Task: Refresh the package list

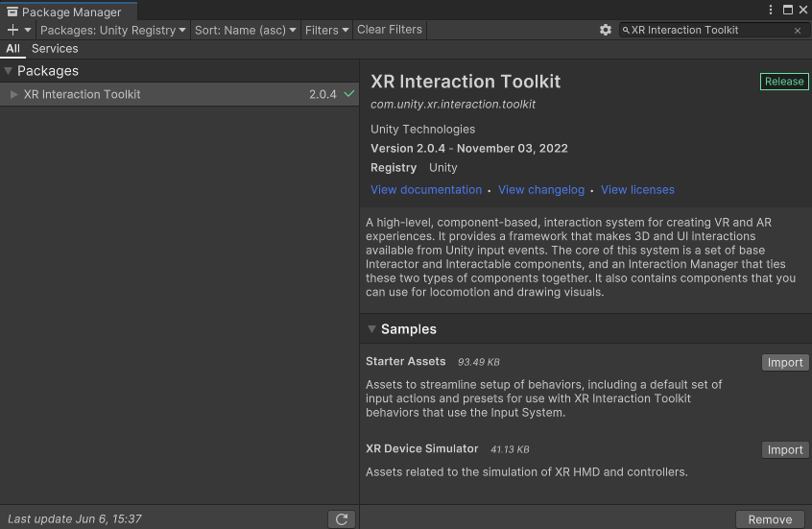Action: 342,519
